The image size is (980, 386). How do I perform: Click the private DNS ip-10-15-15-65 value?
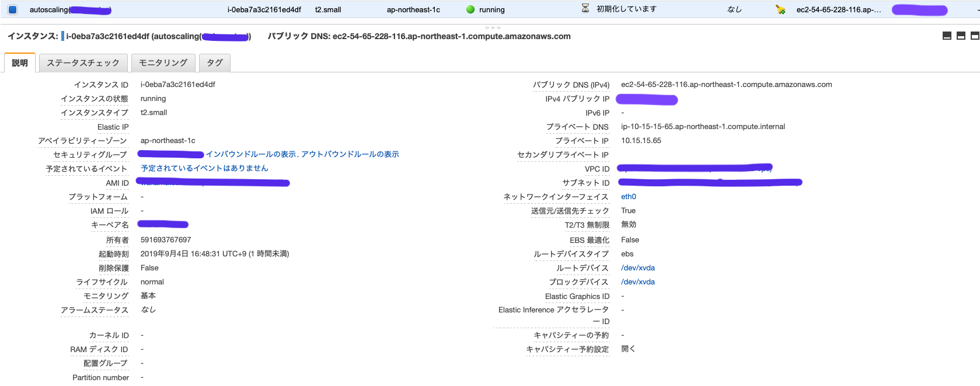click(703, 127)
